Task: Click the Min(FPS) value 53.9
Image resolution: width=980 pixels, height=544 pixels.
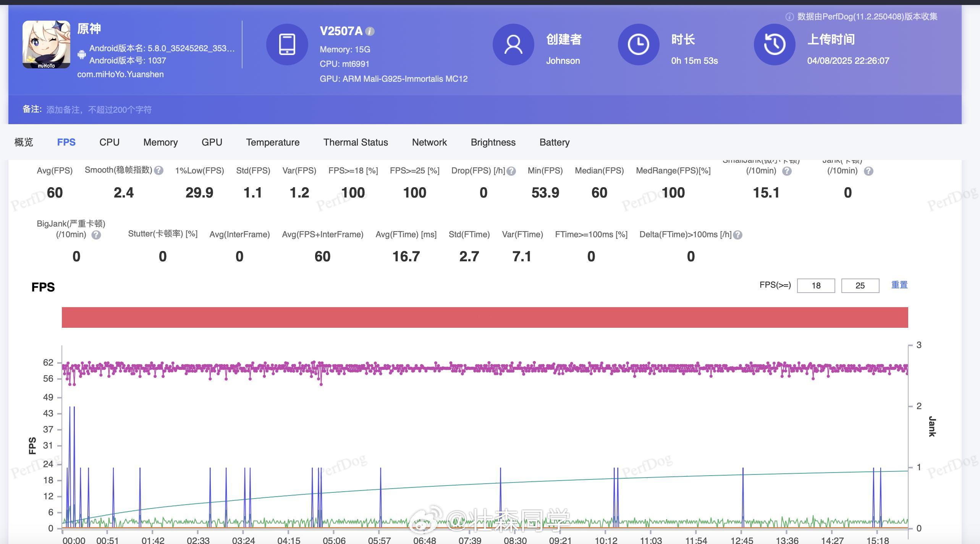Action: pos(545,193)
